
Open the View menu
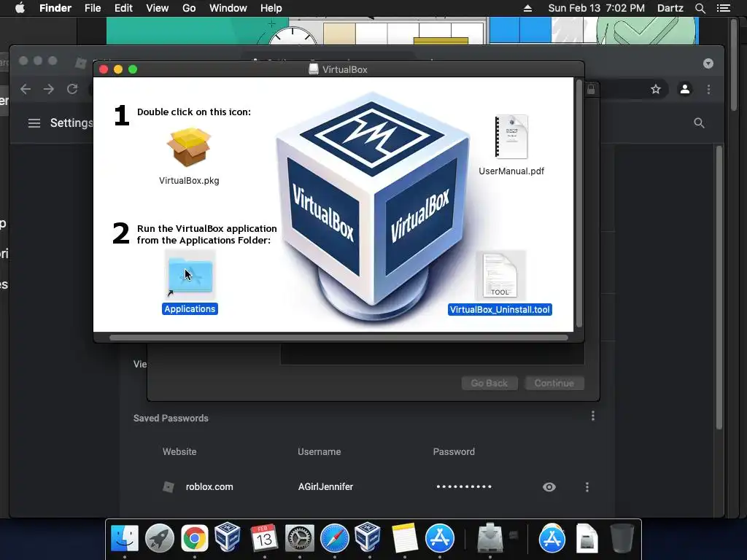click(158, 8)
